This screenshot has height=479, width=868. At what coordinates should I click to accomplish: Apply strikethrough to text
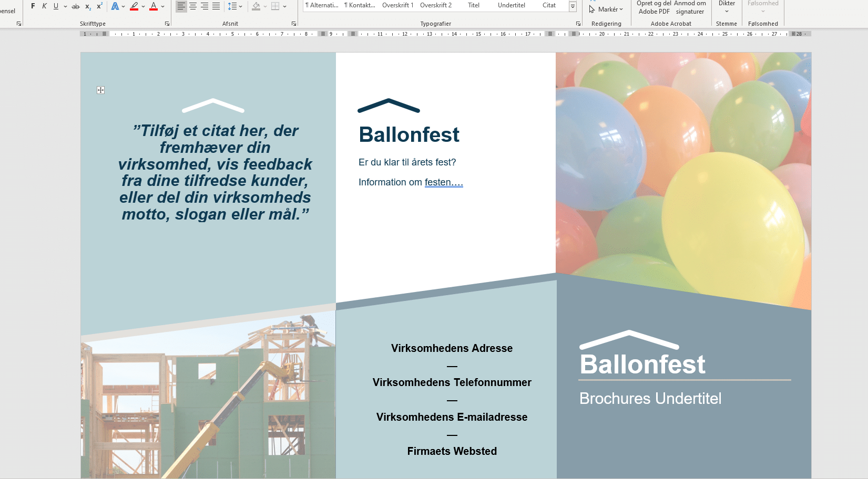(75, 6)
